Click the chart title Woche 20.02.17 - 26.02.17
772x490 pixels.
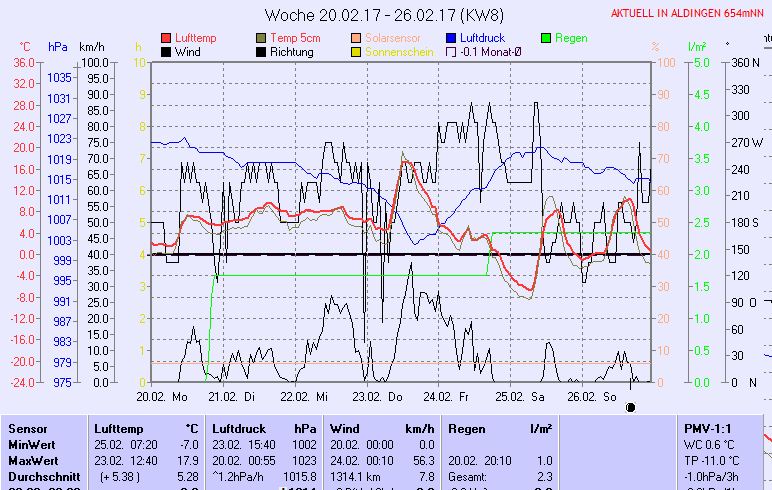pyautogui.click(x=384, y=15)
